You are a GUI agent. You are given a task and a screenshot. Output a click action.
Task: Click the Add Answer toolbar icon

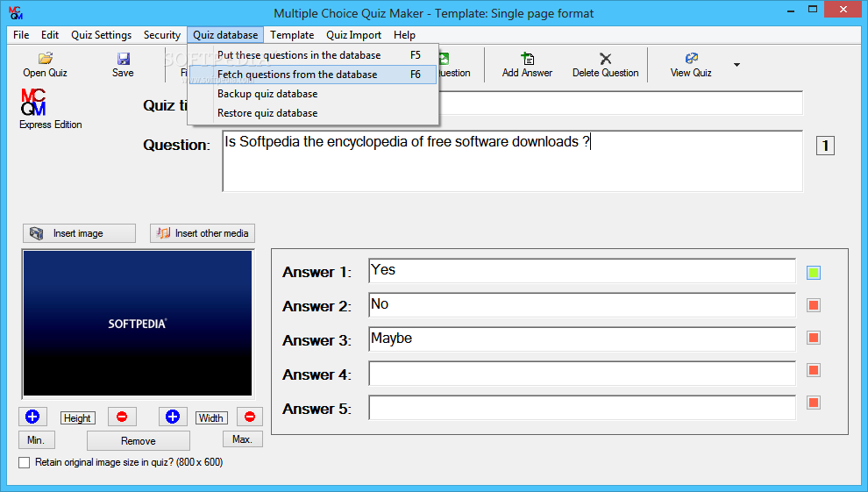(x=527, y=58)
